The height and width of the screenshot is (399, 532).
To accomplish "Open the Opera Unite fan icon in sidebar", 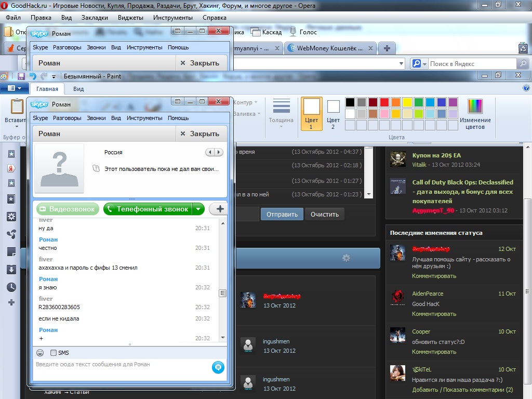I will pyautogui.click(x=11, y=234).
